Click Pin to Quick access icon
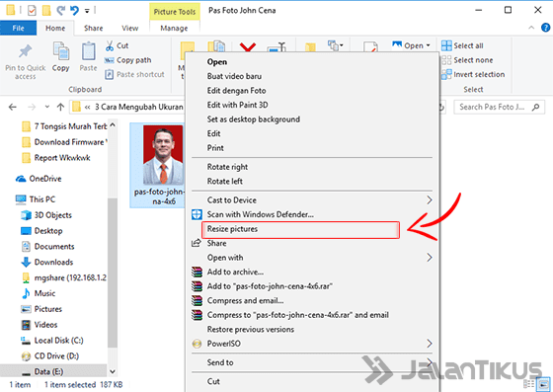 [25, 51]
